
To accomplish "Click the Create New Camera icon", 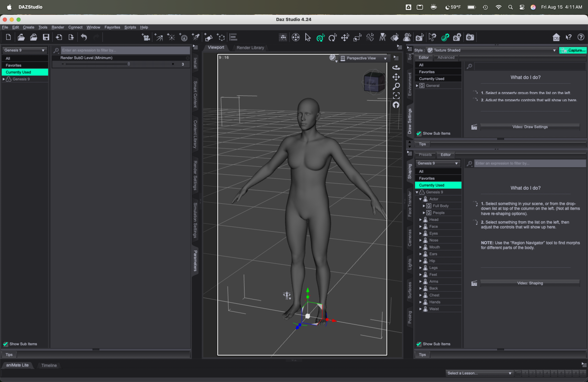I will [146, 37].
